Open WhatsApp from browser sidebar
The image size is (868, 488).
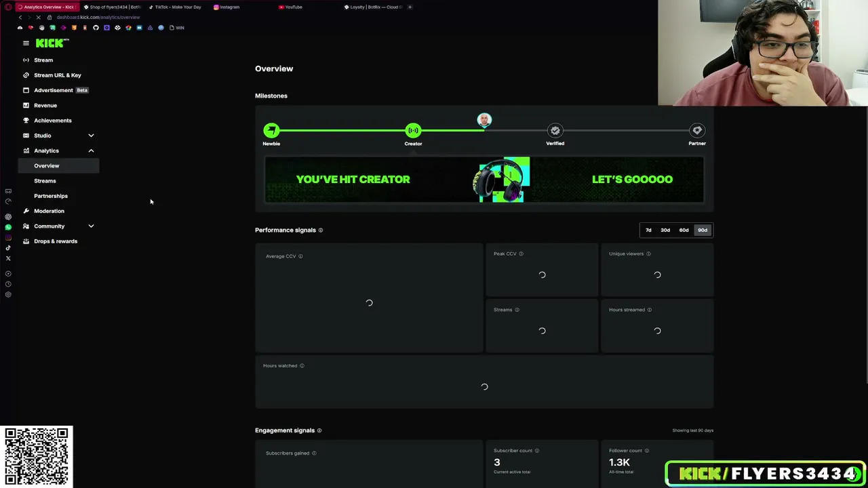click(8, 227)
